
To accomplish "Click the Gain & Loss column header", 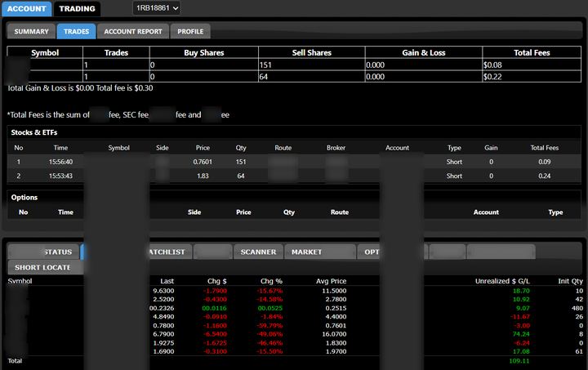I will tap(424, 52).
